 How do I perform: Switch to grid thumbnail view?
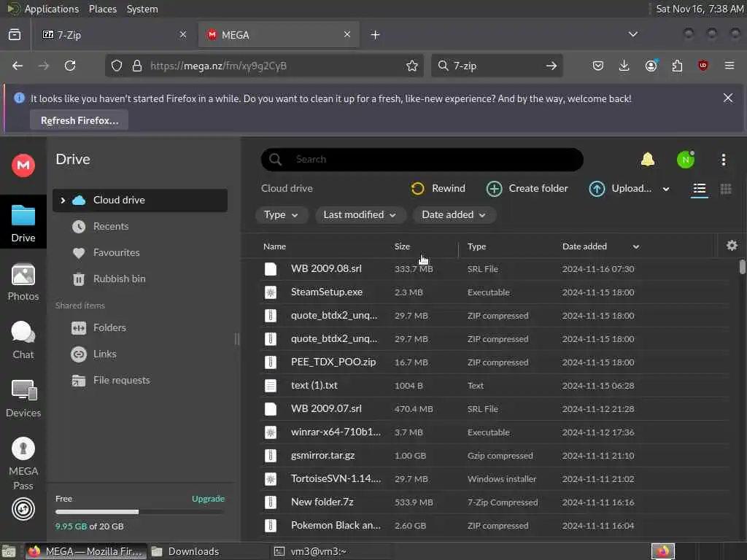click(726, 189)
